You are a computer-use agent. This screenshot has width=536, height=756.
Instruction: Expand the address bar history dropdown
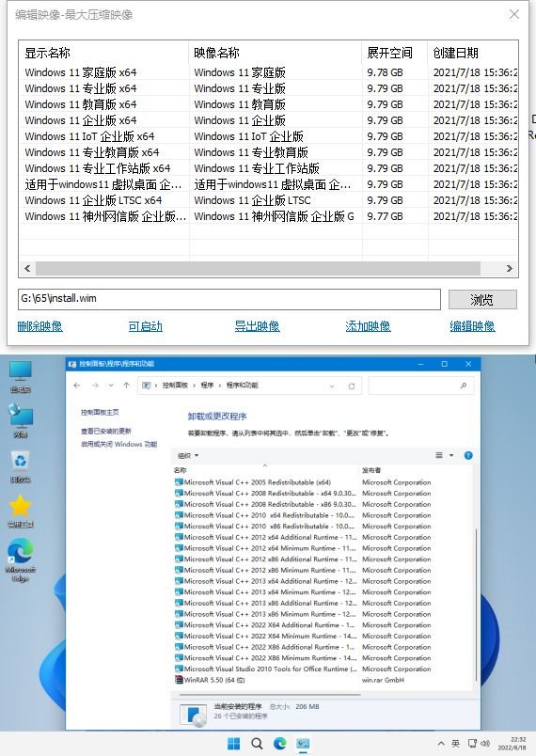(x=332, y=386)
